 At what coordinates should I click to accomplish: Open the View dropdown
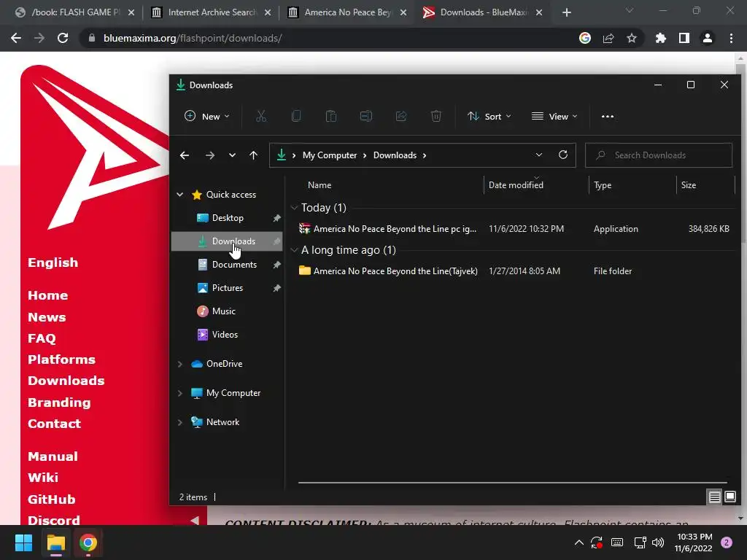pos(554,116)
